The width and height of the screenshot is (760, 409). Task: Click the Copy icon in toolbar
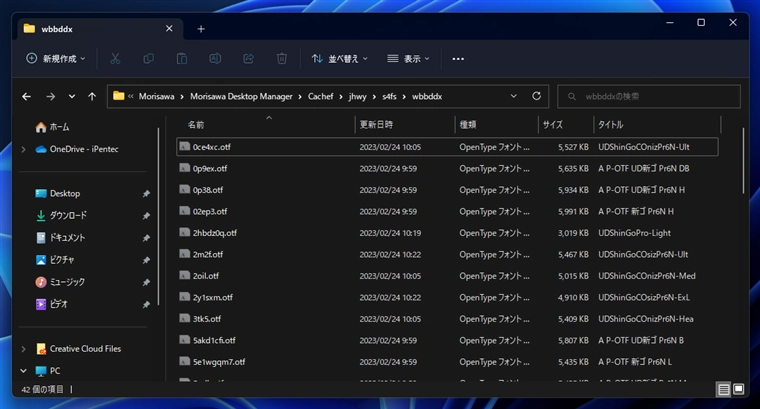point(148,59)
